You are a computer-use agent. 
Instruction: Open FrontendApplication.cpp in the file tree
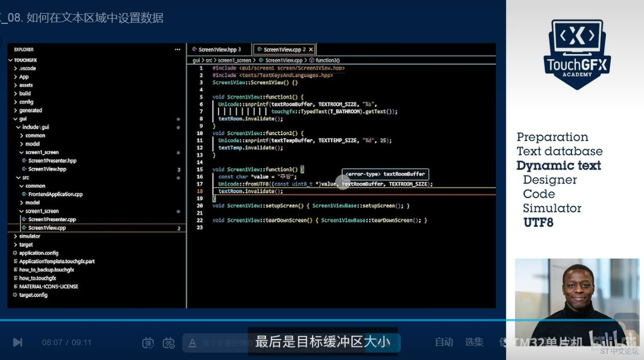tap(55, 194)
